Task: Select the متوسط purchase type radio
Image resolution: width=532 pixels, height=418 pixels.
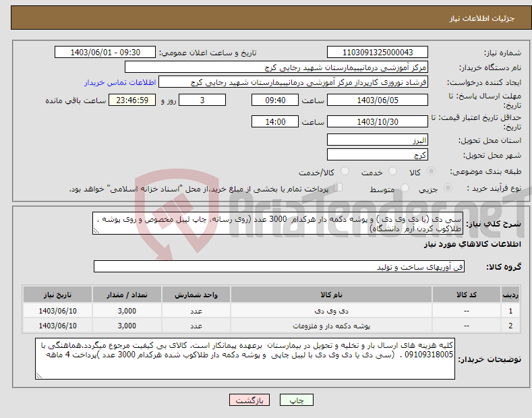Action: (405, 187)
